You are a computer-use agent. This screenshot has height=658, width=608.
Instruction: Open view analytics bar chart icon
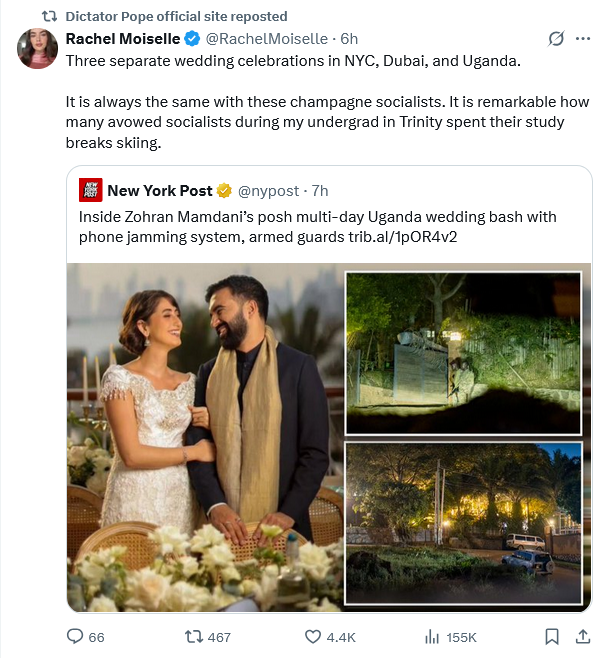tap(433, 637)
